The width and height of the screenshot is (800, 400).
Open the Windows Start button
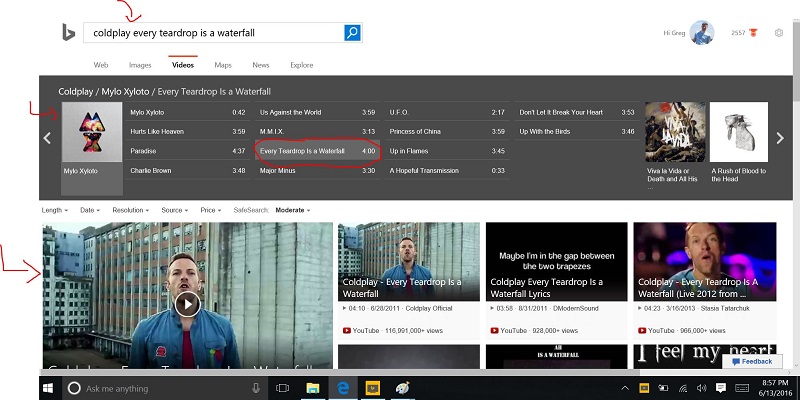[x=48, y=388]
